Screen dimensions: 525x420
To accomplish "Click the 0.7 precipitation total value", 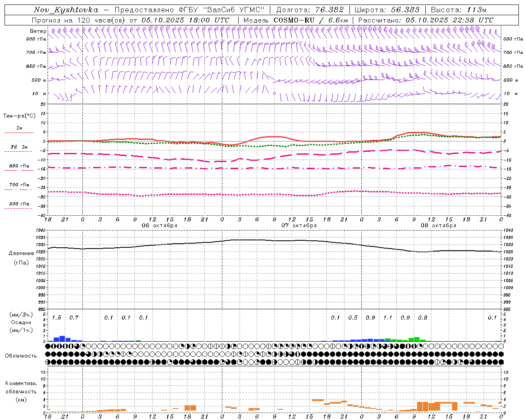I will 74,318.
